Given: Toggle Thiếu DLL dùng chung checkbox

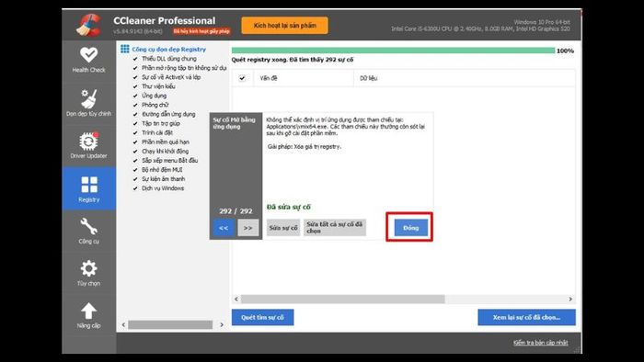Looking at the screenshot, I should click(x=135, y=59).
